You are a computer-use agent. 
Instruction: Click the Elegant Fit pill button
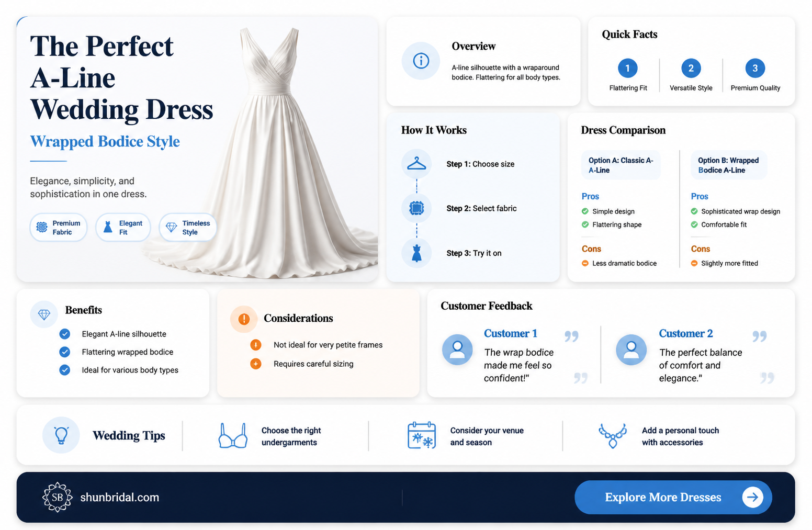123,228
